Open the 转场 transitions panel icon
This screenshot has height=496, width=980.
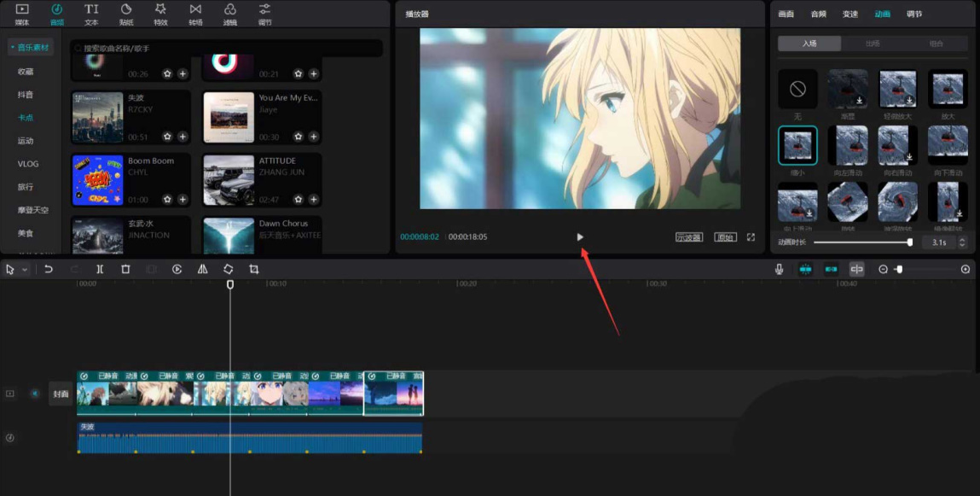click(x=195, y=14)
